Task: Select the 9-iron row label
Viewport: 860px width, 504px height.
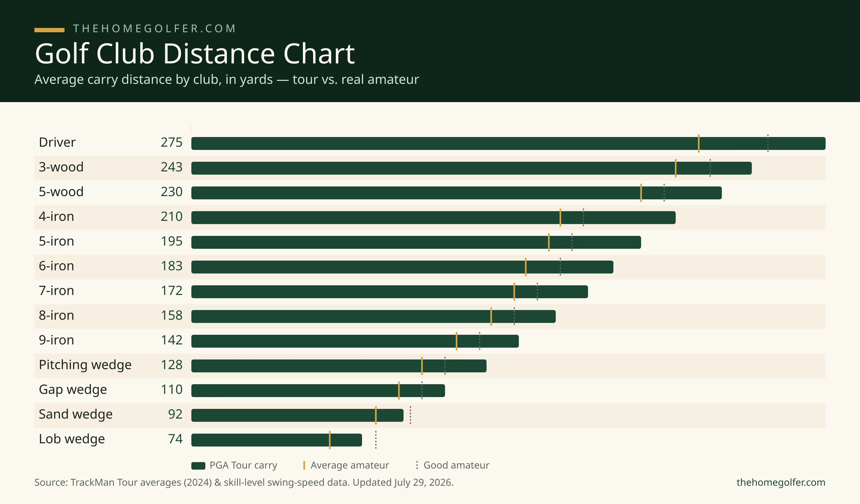Action: point(56,340)
